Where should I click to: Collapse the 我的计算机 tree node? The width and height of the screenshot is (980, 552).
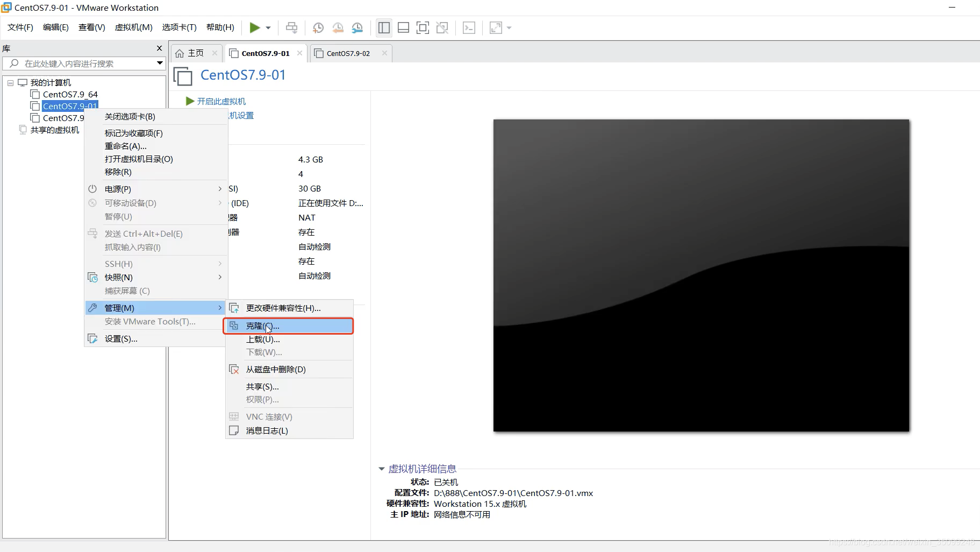10,83
